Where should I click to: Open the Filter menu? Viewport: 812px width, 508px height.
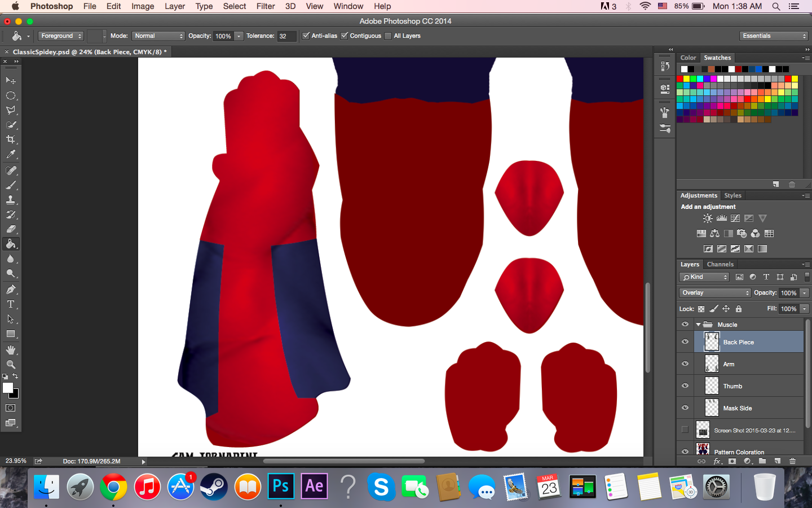point(266,6)
